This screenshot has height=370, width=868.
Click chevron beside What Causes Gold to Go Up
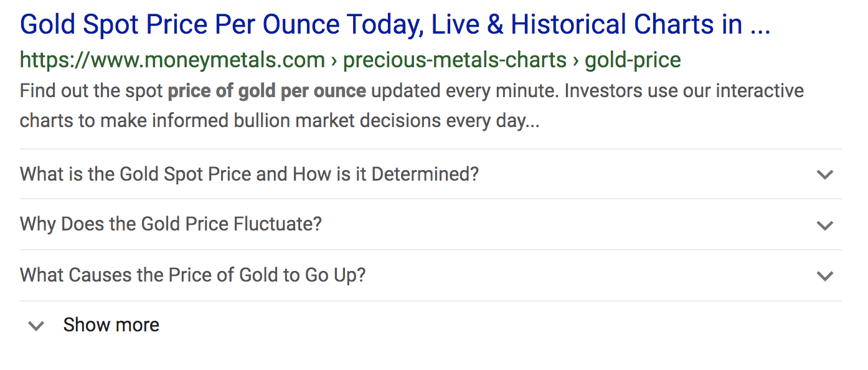(x=824, y=275)
